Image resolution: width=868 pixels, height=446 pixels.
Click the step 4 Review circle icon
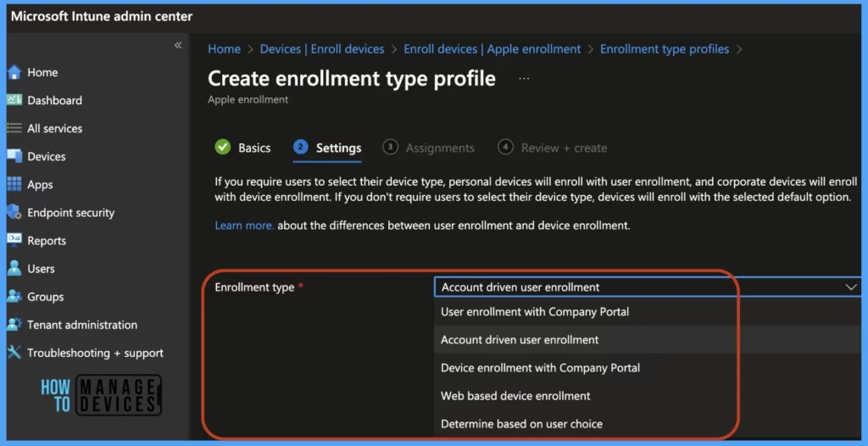pos(505,147)
